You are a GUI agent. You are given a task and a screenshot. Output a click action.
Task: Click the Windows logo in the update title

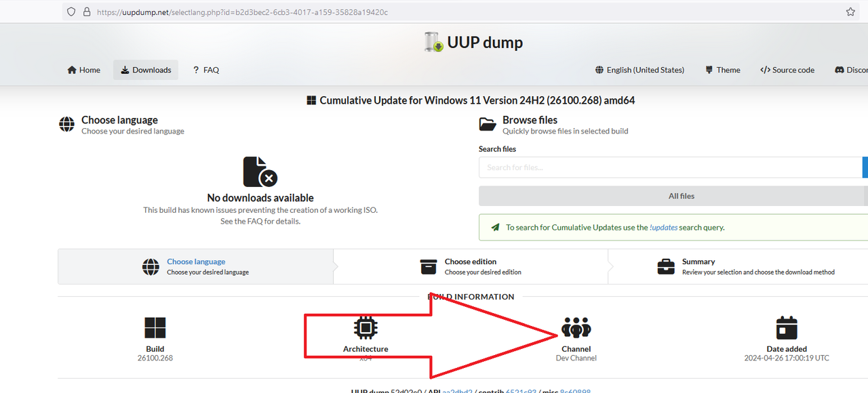pos(311,100)
